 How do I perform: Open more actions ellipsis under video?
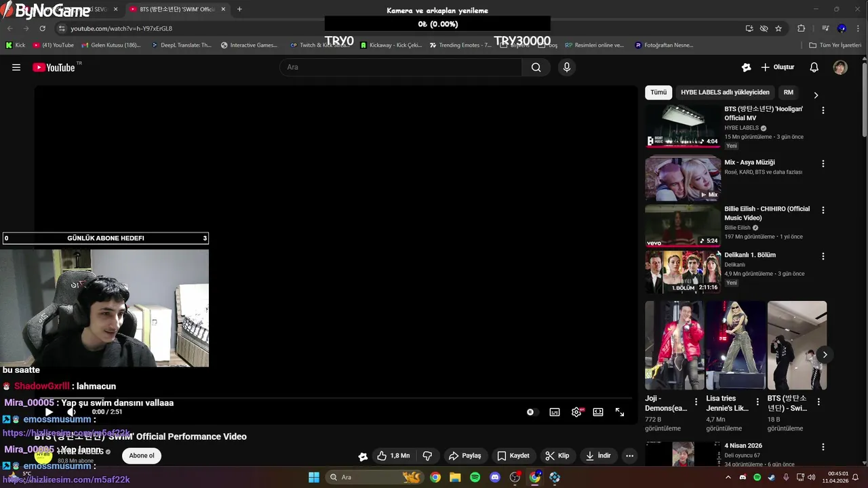coord(629,455)
